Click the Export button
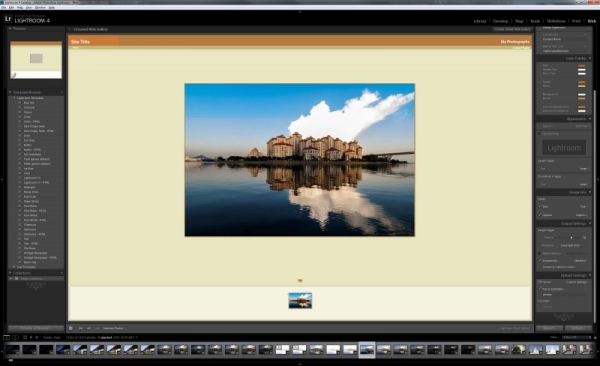 (x=549, y=328)
